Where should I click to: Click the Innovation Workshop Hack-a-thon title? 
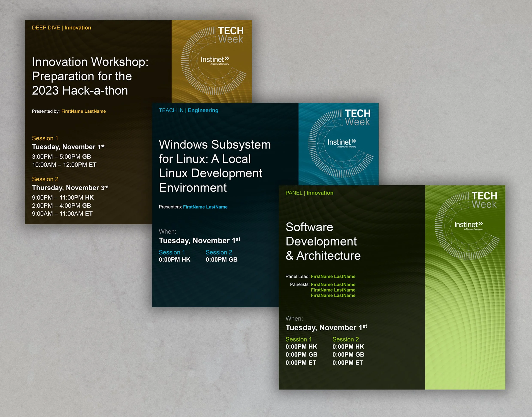click(x=82, y=76)
